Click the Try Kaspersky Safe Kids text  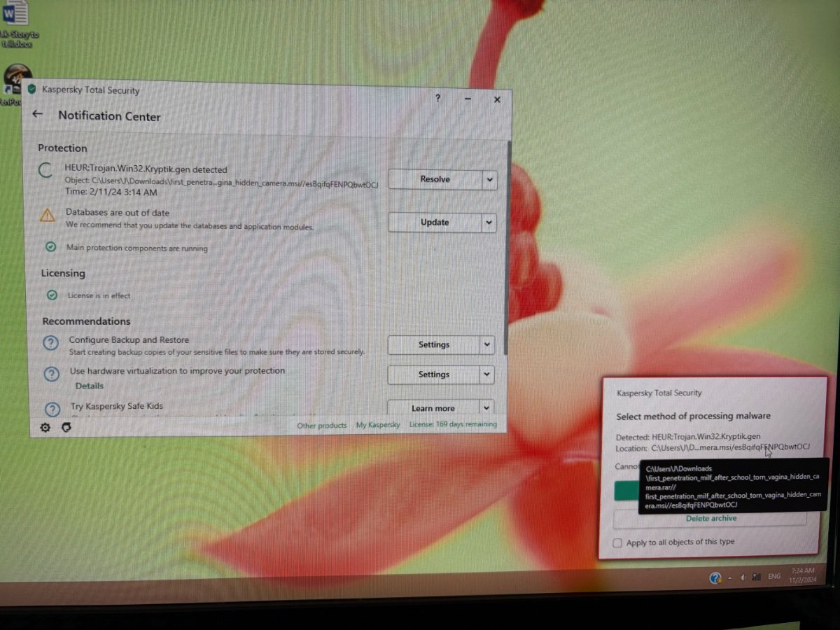coord(117,406)
